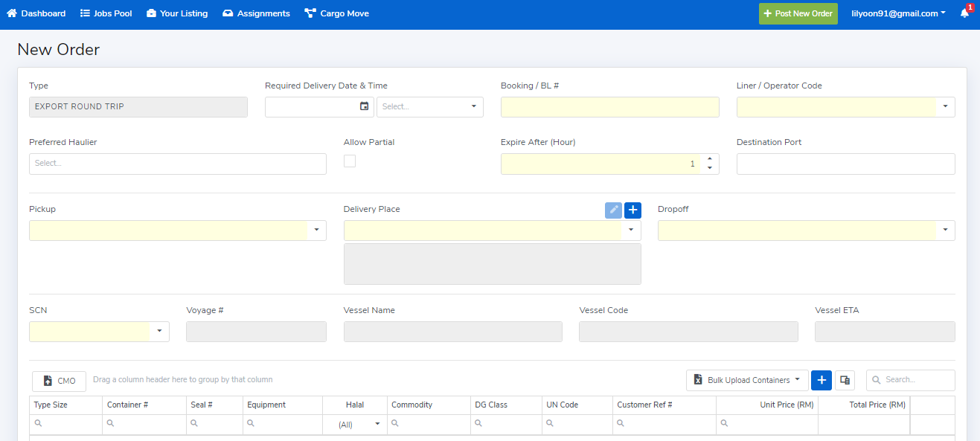This screenshot has width=980, height=441.
Task: Open the Cargo Move menu
Action: [336, 13]
